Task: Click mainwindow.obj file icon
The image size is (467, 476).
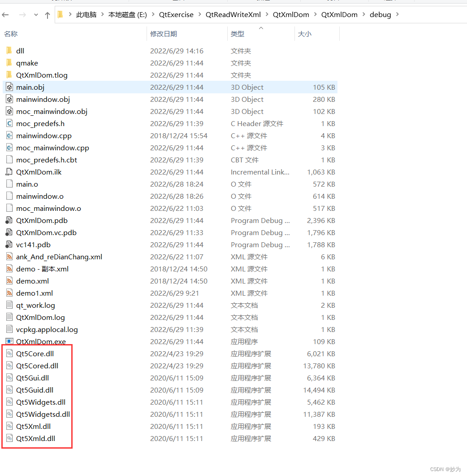Action: tap(9, 99)
